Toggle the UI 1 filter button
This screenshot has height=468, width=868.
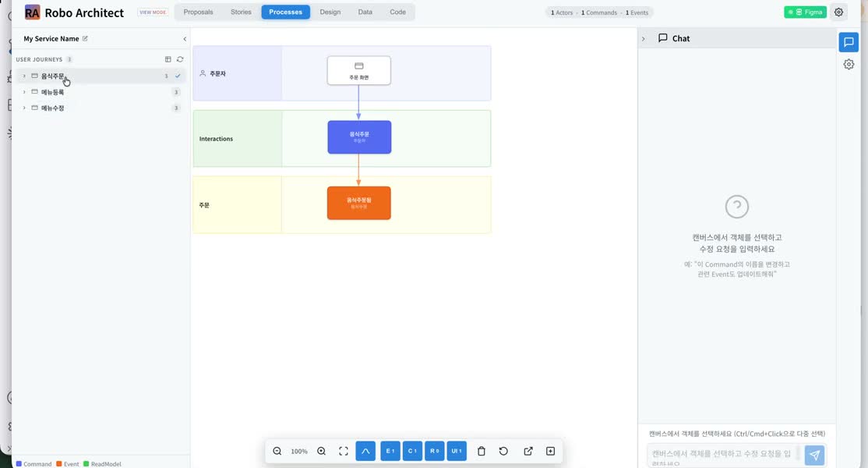(x=457, y=452)
